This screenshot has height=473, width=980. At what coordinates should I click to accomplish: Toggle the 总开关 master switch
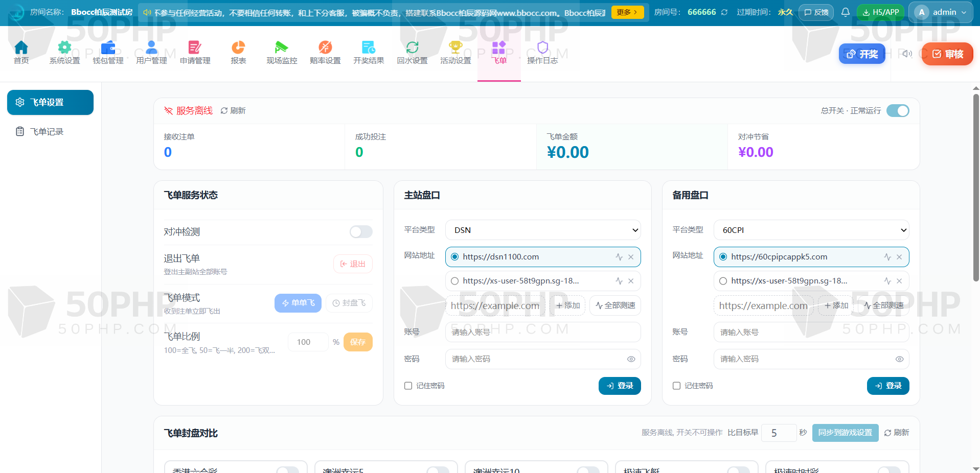coord(898,111)
